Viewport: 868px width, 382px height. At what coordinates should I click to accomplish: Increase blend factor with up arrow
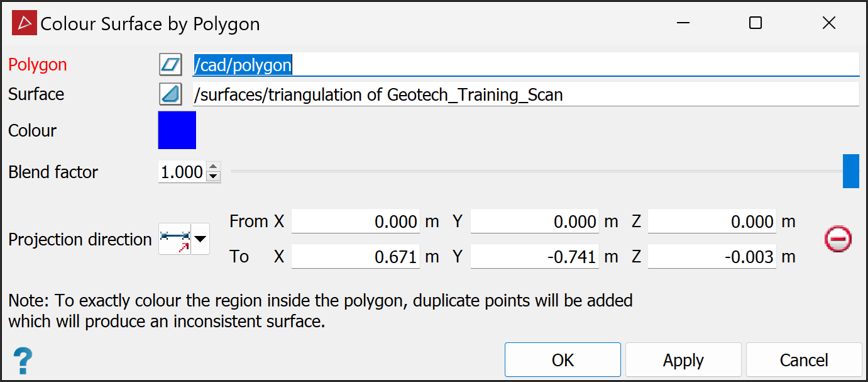point(214,167)
